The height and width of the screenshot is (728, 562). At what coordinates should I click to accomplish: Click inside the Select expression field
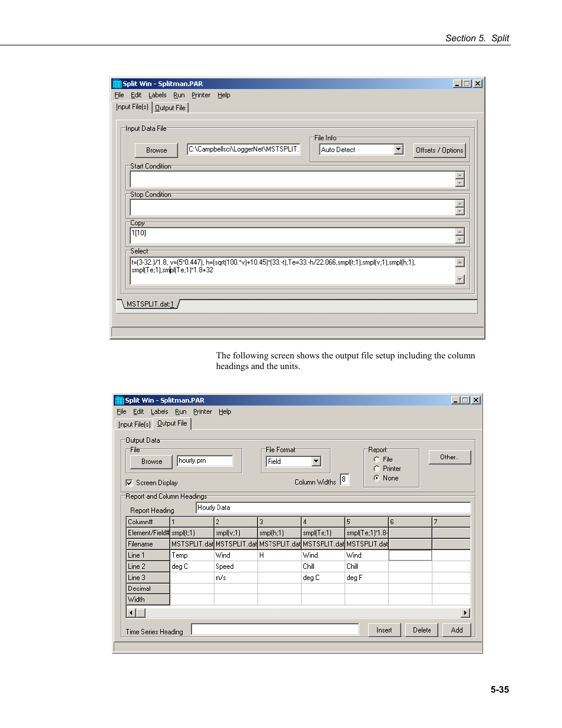coord(293,271)
